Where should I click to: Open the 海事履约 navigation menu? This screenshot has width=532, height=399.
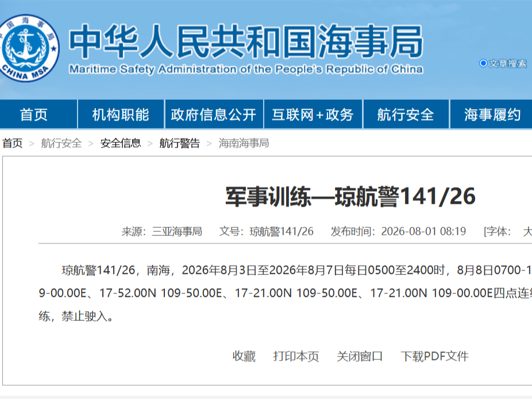[x=492, y=115]
